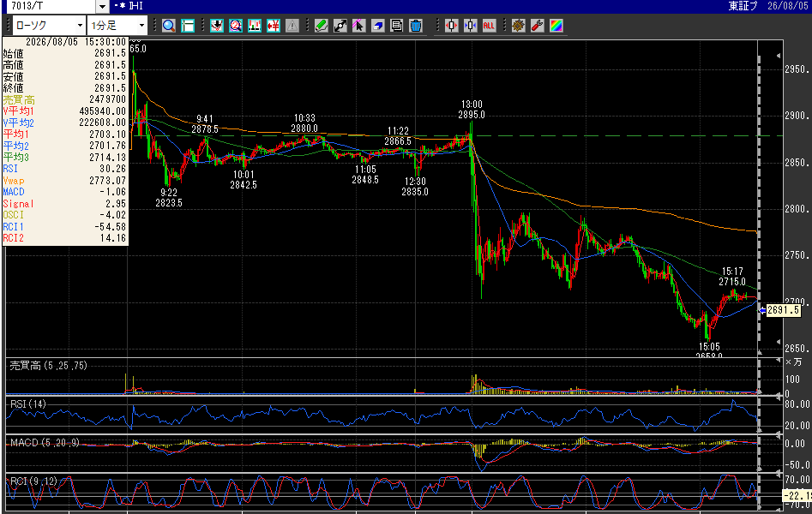
Task: Toggle the crosshair cursor display icon
Action: (x=188, y=26)
